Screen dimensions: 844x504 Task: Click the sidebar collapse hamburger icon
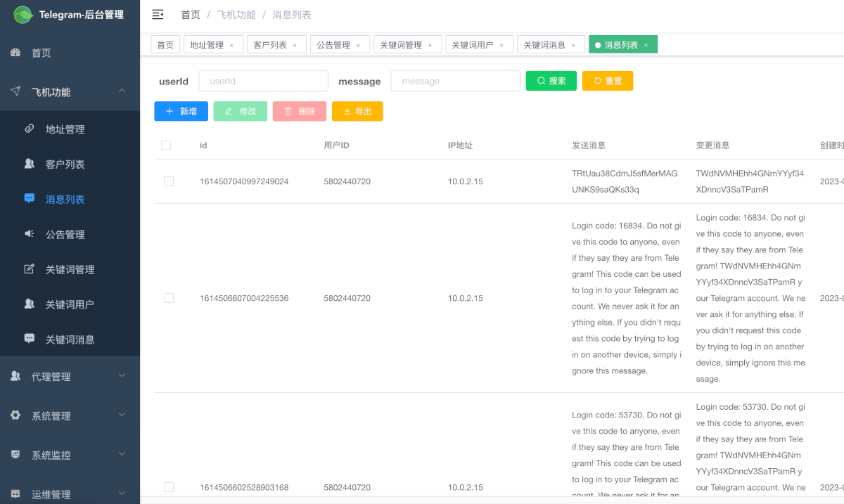click(x=158, y=15)
